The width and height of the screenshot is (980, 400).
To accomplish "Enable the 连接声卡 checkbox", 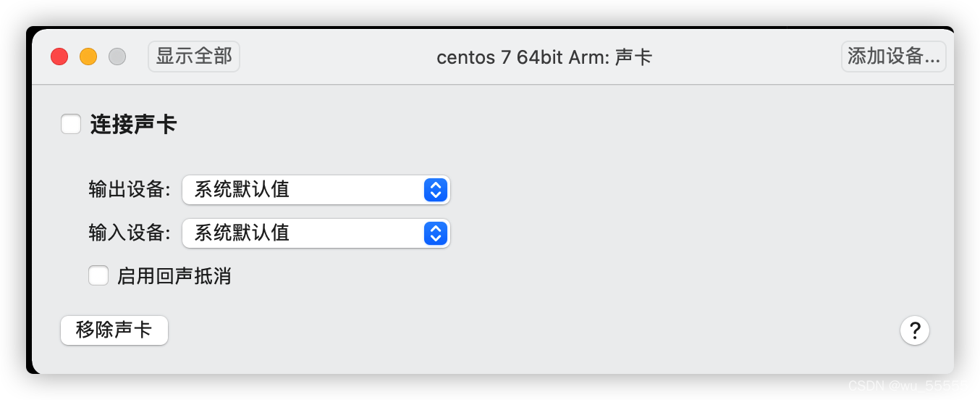I will 71,124.
